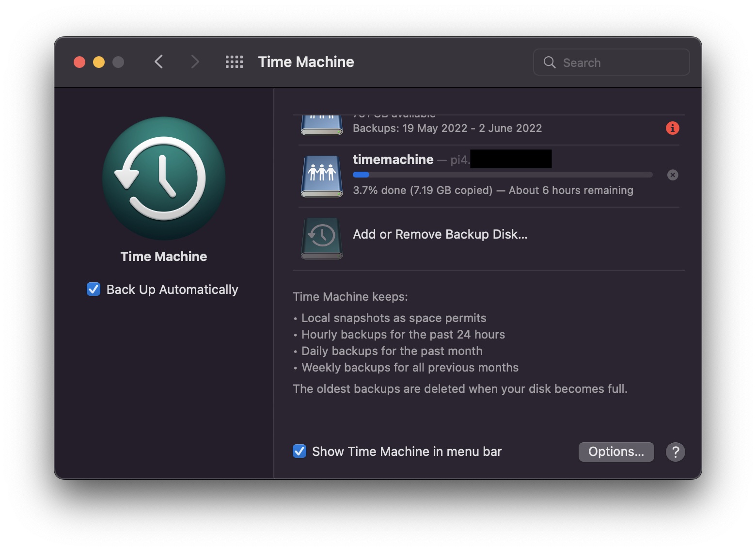The image size is (756, 551).
Task: Click Daily backups for the past month
Action: click(x=392, y=351)
